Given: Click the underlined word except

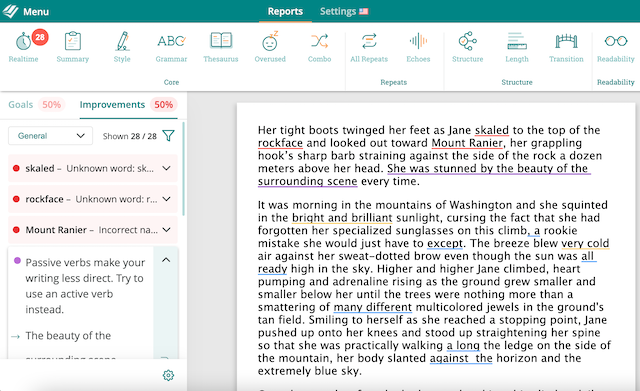Looking at the screenshot, I should tap(445, 243).
